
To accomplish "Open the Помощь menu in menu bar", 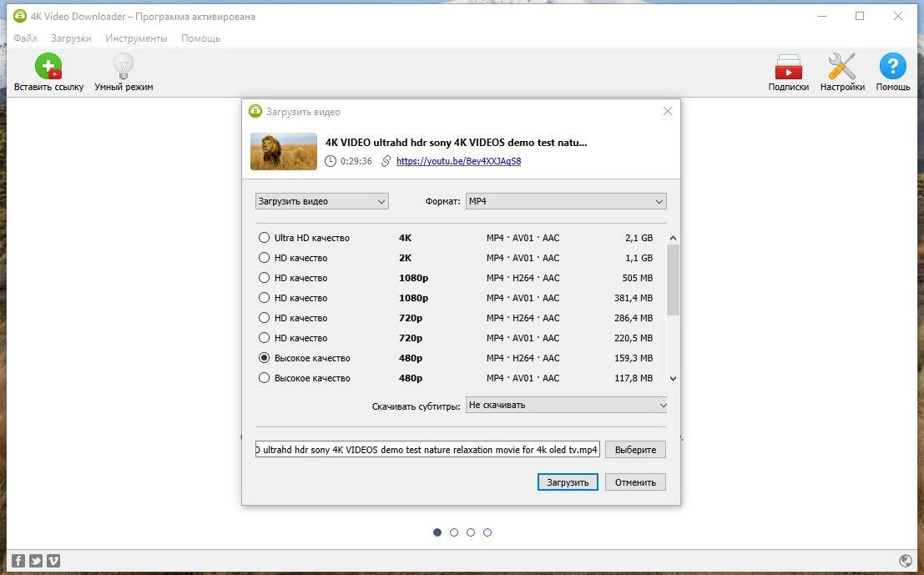I will coord(200,38).
